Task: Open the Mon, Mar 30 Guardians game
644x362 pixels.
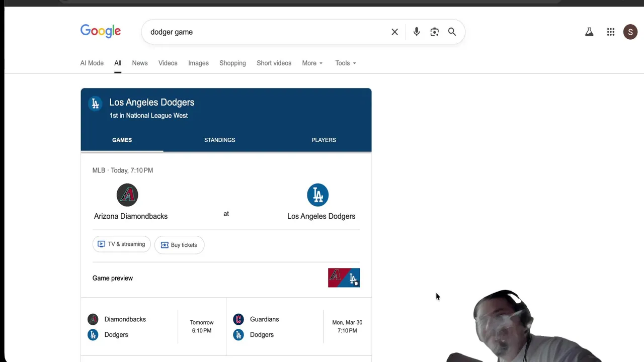Action: pyautogui.click(x=299, y=327)
